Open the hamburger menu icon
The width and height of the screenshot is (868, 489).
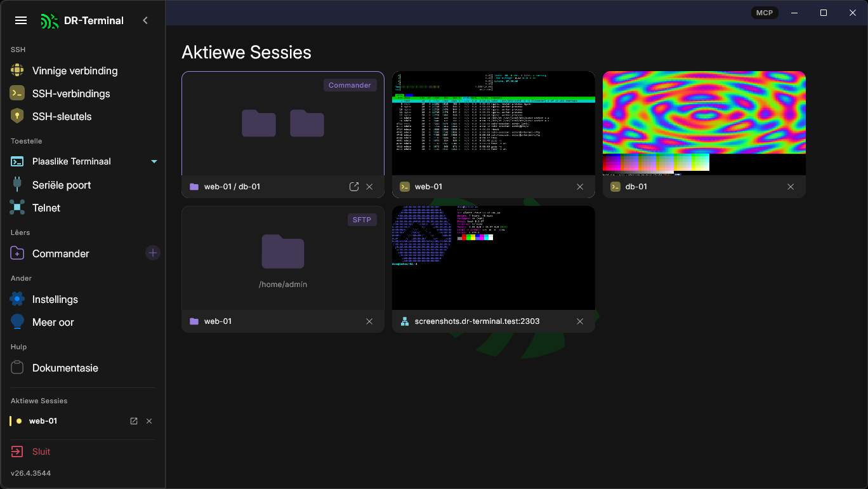(21, 20)
